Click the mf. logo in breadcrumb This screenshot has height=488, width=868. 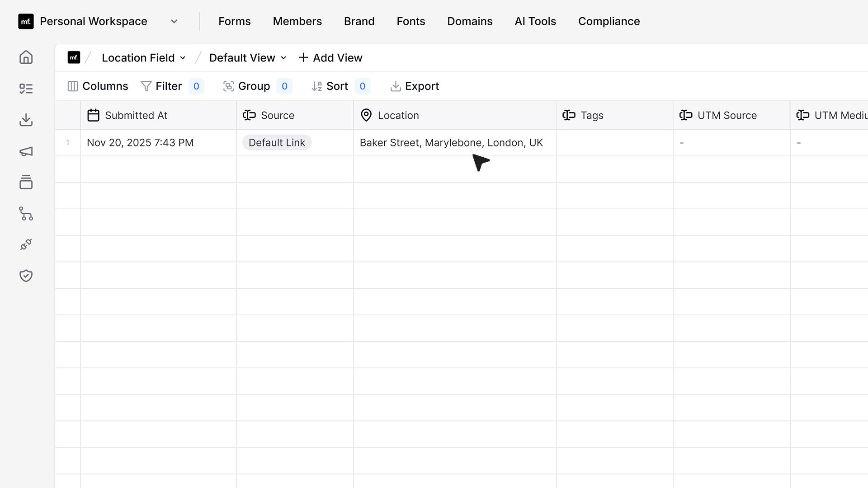point(74,57)
